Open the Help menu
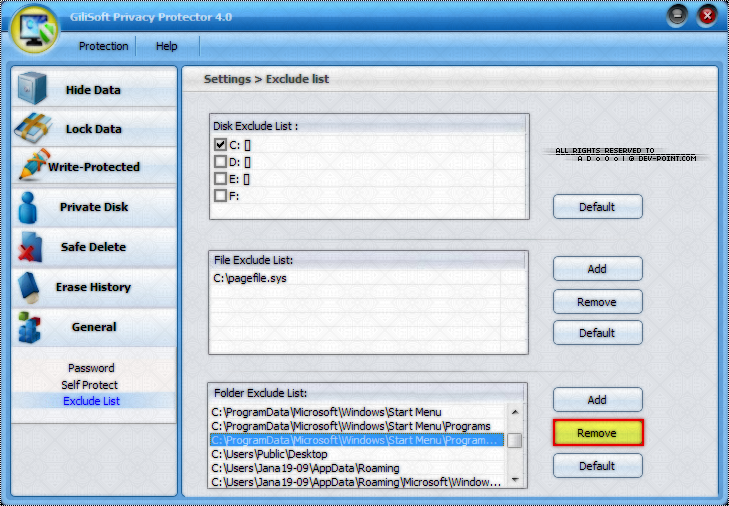This screenshot has width=729, height=506. [x=166, y=46]
